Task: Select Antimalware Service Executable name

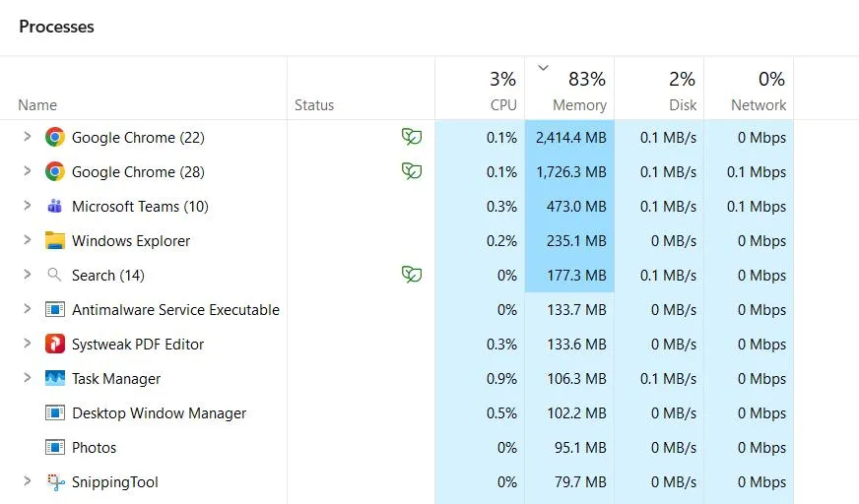Action: pyautogui.click(x=176, y=310)
